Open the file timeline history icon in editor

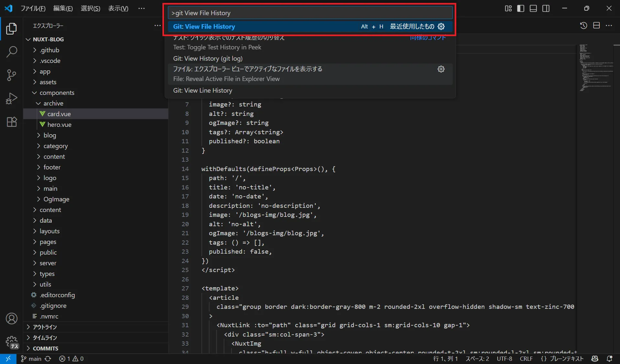coord(584,25)
